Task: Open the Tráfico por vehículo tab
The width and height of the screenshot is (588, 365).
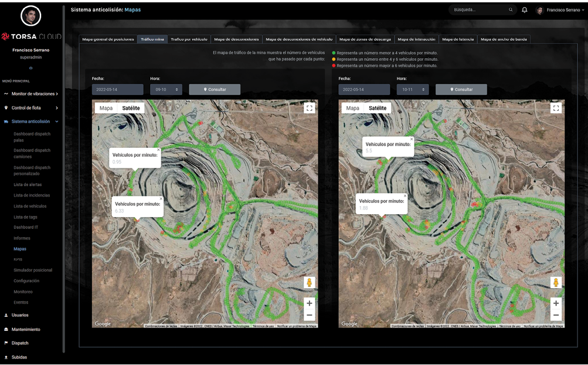Action: coord(189,39)
